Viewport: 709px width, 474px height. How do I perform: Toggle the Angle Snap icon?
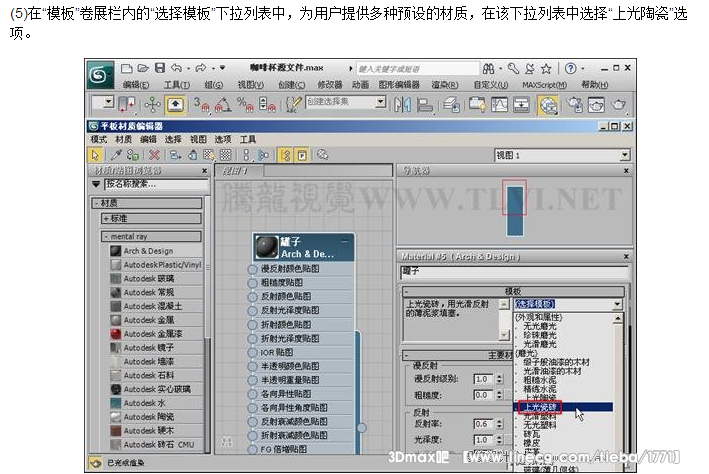click(x=223, y=105)
